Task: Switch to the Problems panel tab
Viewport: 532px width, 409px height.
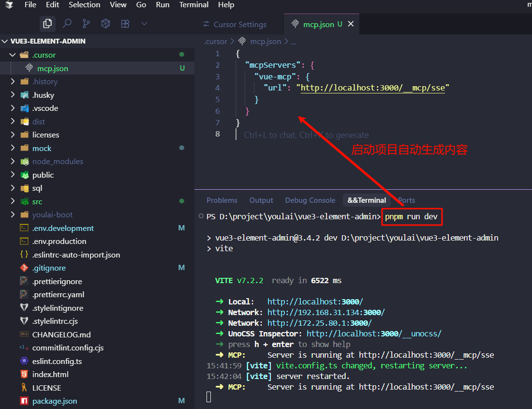Action: [222, 200]
